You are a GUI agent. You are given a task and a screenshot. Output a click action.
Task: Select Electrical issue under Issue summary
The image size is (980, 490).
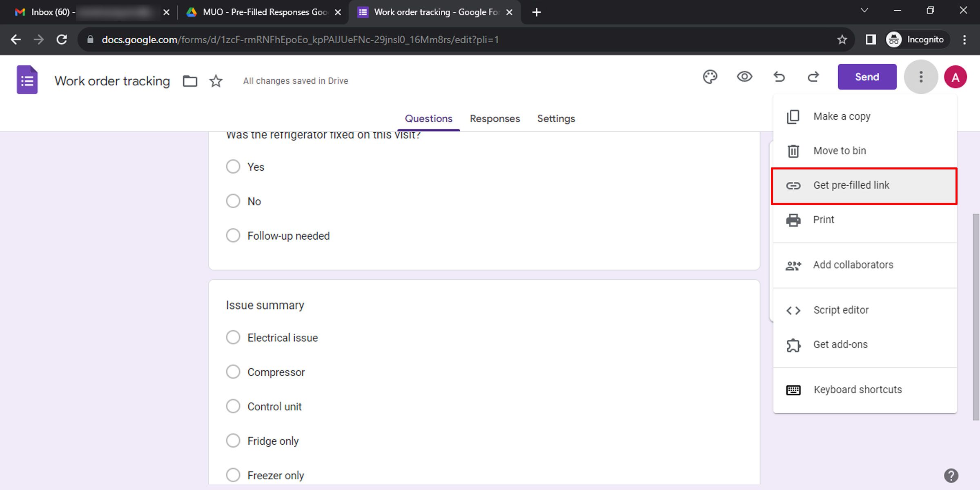point(233,337)
